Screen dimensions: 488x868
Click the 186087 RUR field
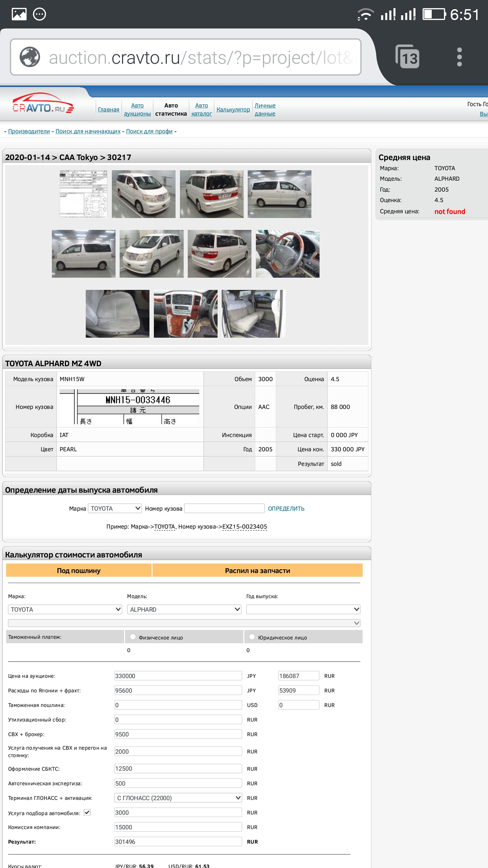(299, 676)
